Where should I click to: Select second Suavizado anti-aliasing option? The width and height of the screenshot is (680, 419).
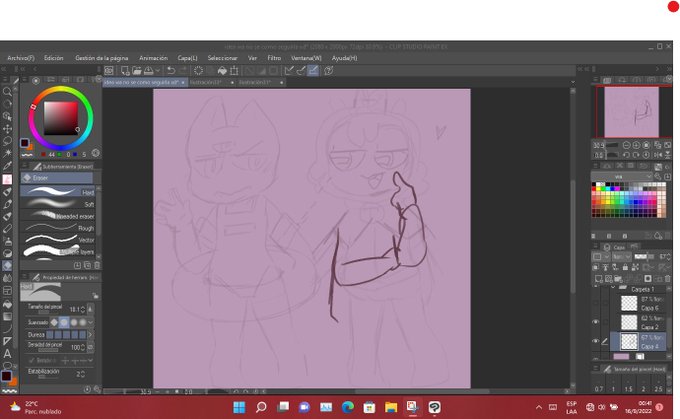click(64, 322)
